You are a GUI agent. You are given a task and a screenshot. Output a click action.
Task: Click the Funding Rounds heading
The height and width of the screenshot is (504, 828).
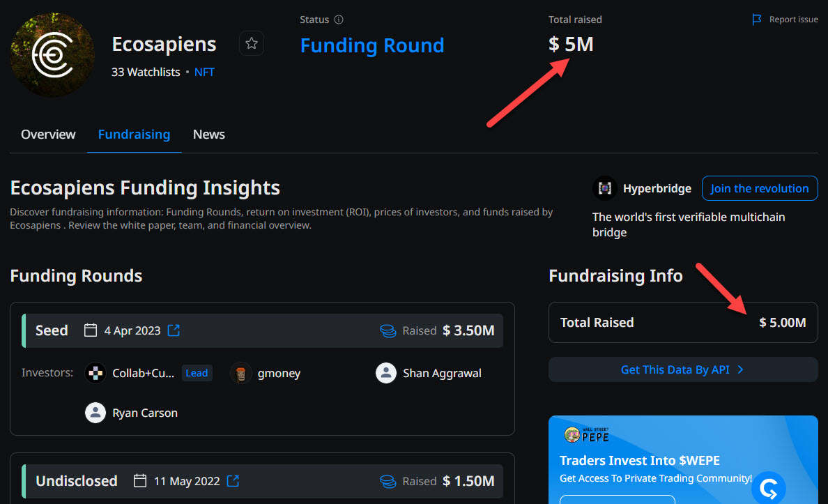[76, 276]
